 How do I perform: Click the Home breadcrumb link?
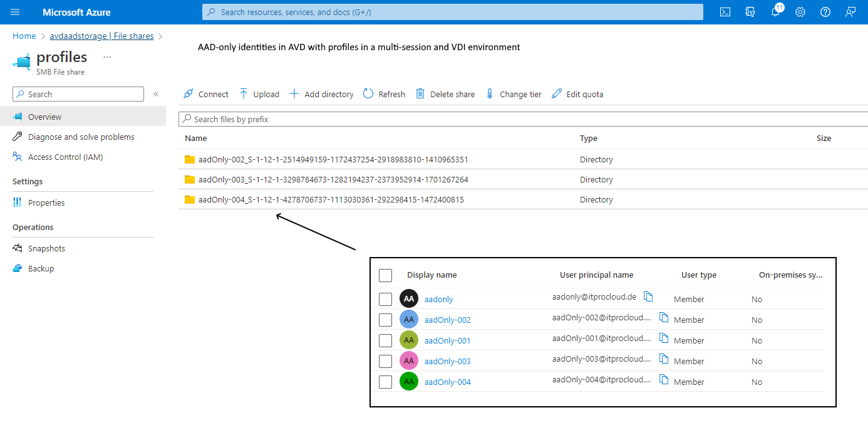(x=24, y=36)
